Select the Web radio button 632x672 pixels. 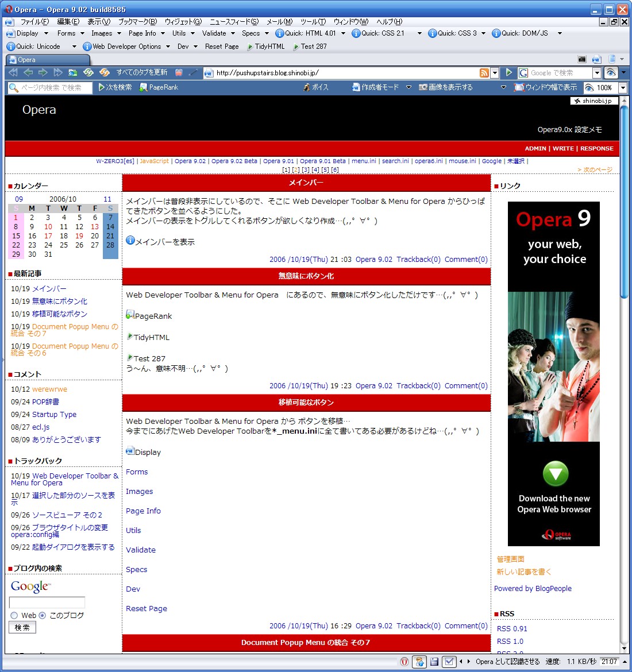pyautogui.click(x=14, y=615)
